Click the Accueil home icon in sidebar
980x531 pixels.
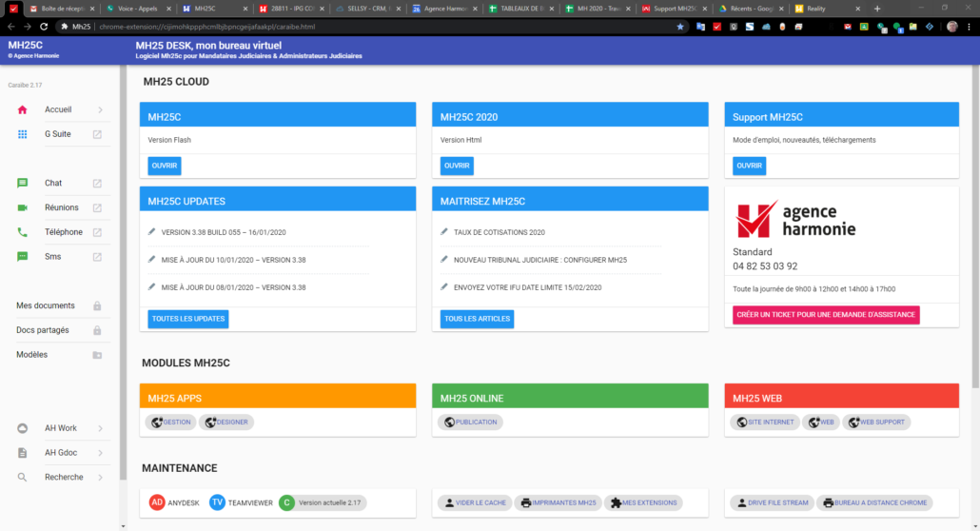pos(22,109)
